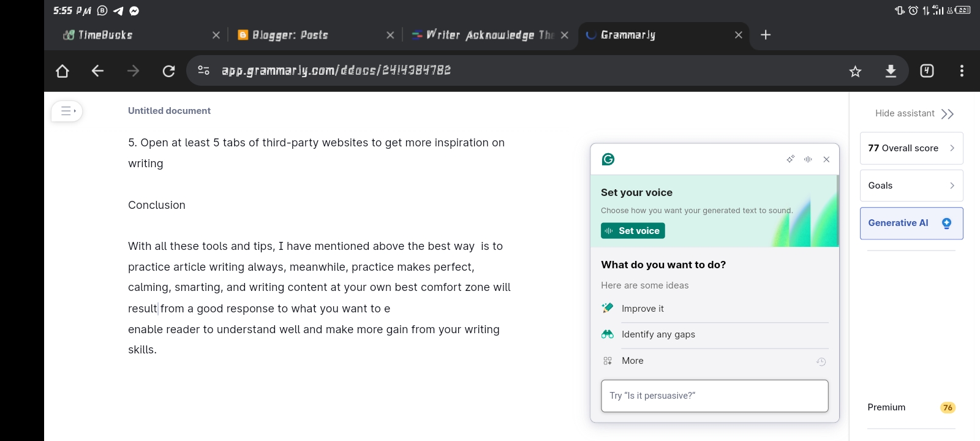
Task: Click the Messenger notification icon in status bar
Action: pyautogui.click(x=134, y=10)
